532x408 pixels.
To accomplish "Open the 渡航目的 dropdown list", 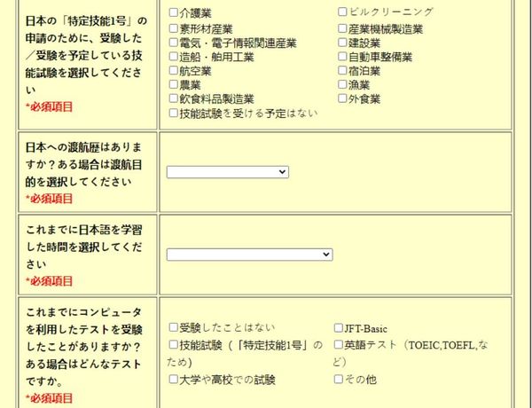I will coord(228,172).
